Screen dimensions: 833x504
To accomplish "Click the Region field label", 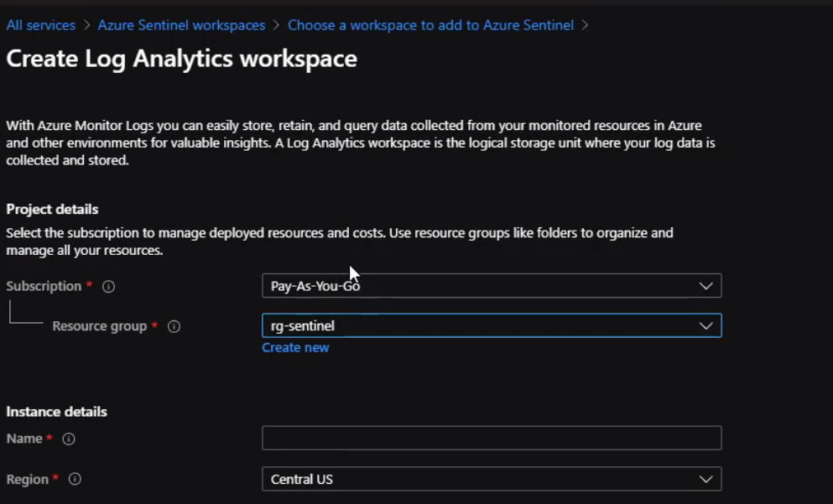I will [27, 480].
